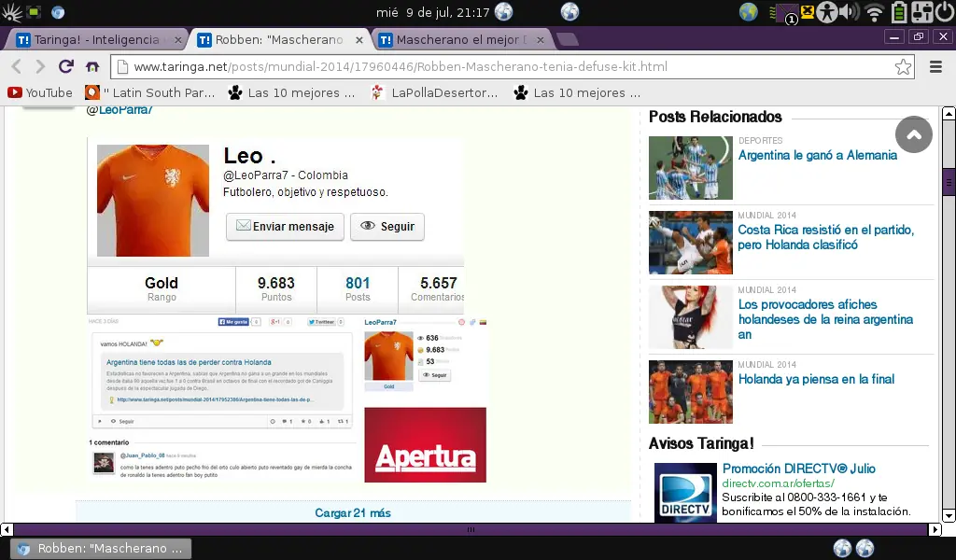
Task: Open the @LeoParra7 username link
Action: [x=119, y=110]
